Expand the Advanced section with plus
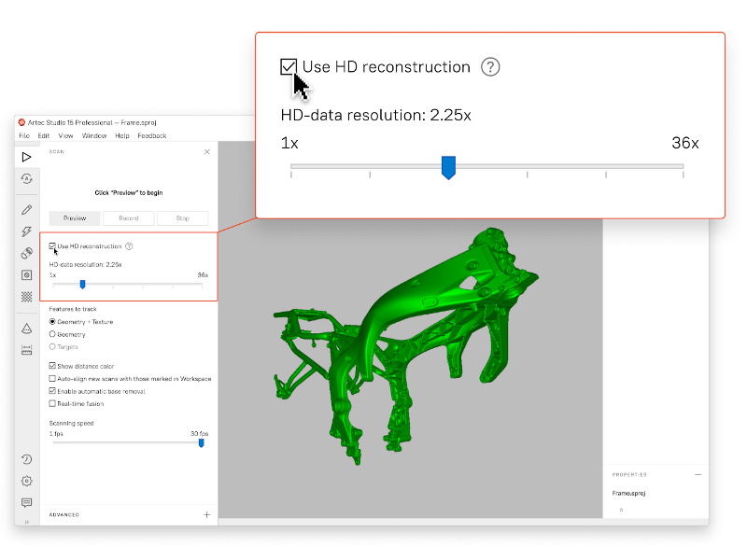The width and height of the screenshot is (747, 560). click(x=206, y=514)
